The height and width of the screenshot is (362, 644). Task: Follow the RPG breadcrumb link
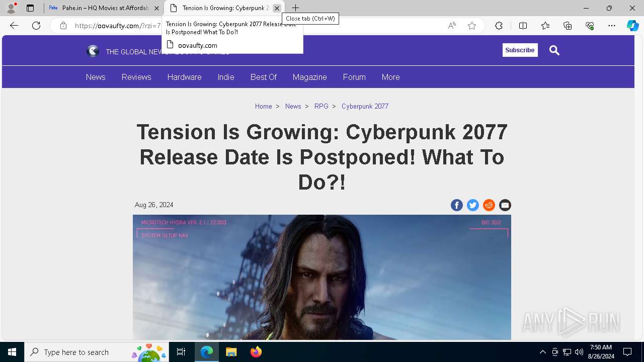click(x=321, y=106)
